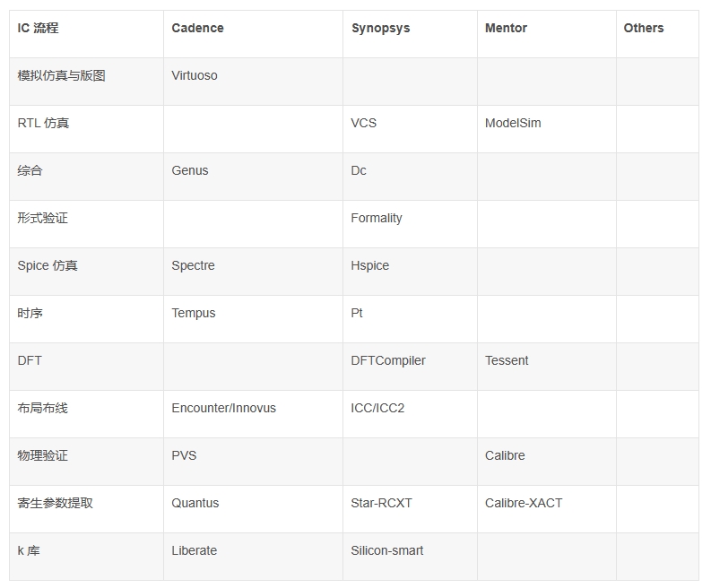The image size is (711, 588).
Task: Click the DFTCompiler entry
Action: [x=388, y=360]
